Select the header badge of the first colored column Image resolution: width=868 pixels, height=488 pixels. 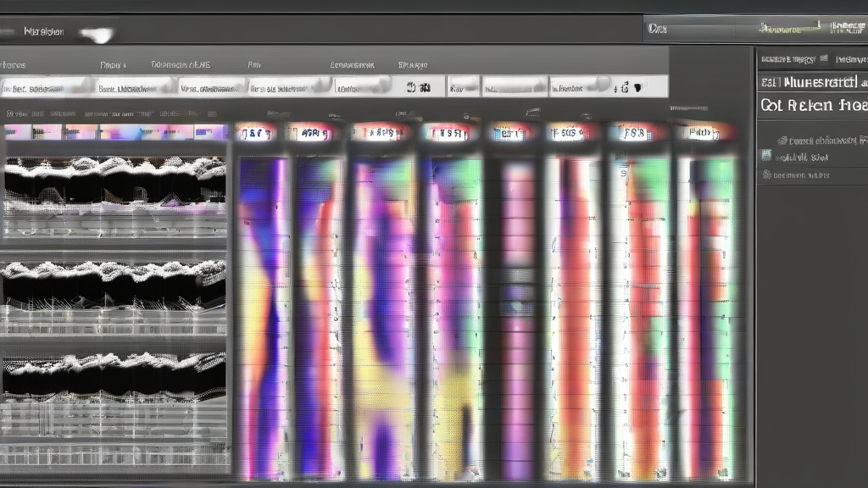point(255,132)
